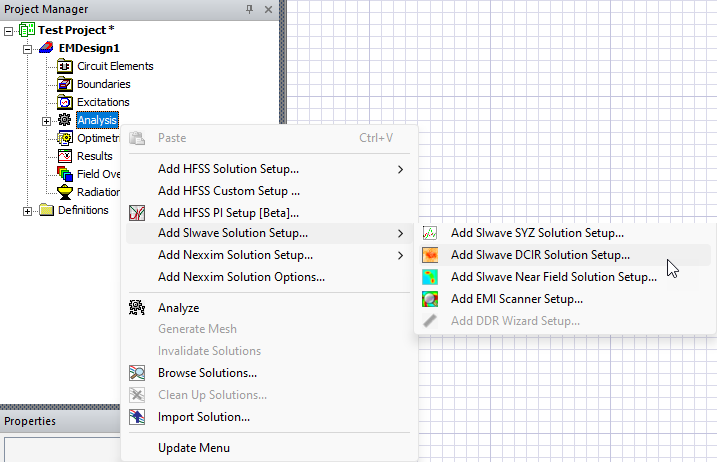Open Add HFSS Solution Setup submenu arrow
The image size is (717, 462).
coord(401,170)
